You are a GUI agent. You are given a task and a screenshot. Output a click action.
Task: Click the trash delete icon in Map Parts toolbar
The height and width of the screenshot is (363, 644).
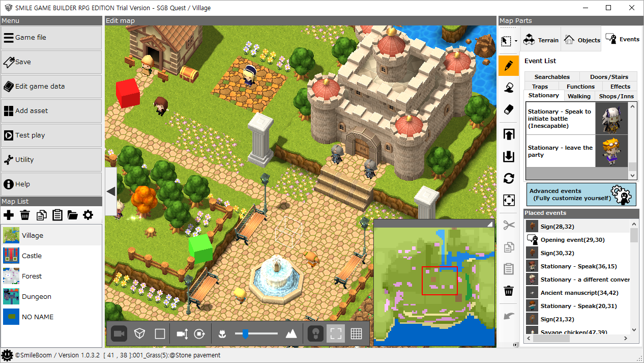tap(509, 291)
